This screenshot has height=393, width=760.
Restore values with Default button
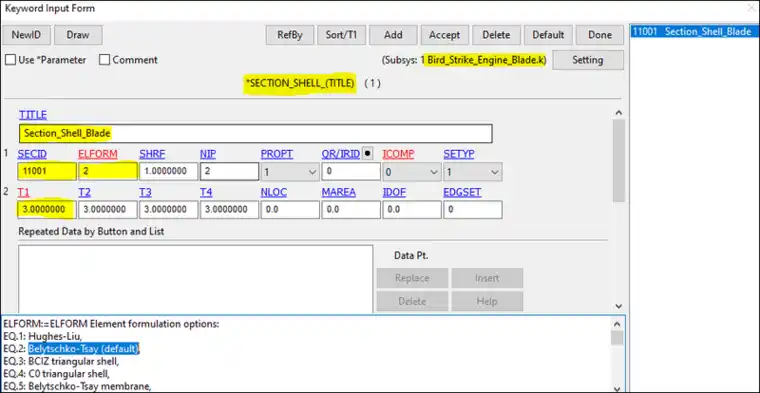548,35
